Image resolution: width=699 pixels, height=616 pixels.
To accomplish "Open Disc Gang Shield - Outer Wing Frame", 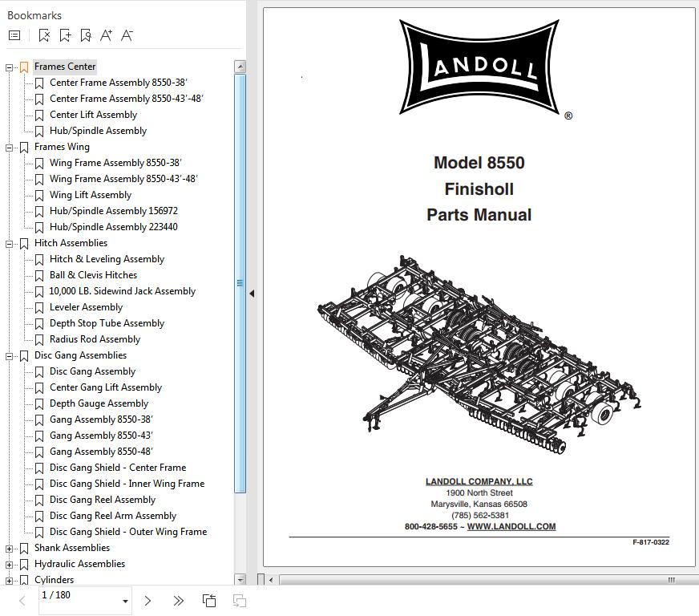I will pos(128,532).
